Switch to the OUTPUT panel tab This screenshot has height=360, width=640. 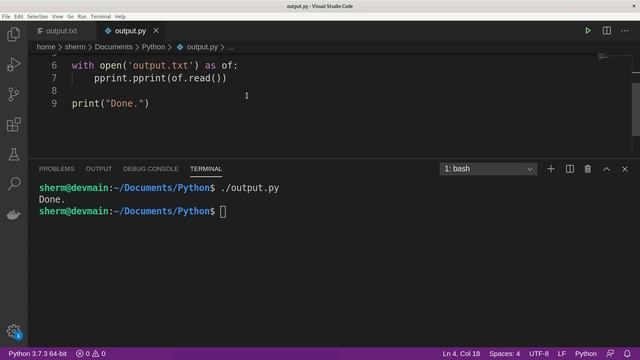point(98,169)
